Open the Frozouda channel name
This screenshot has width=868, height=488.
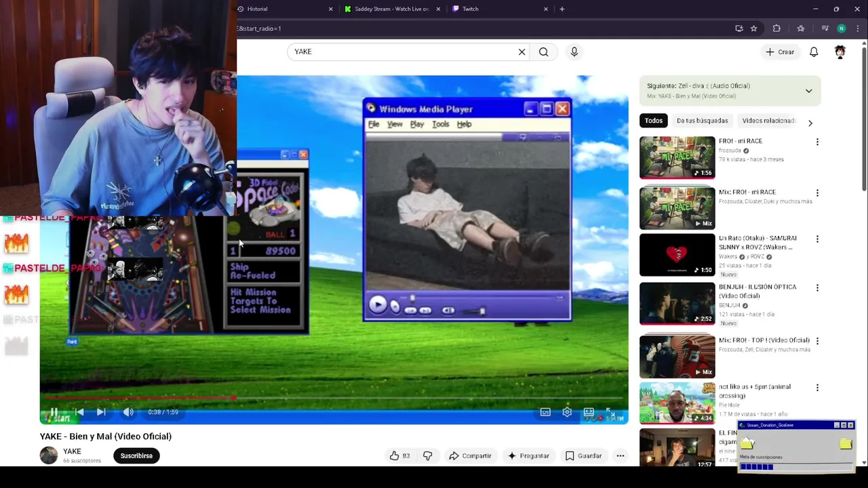731,150
